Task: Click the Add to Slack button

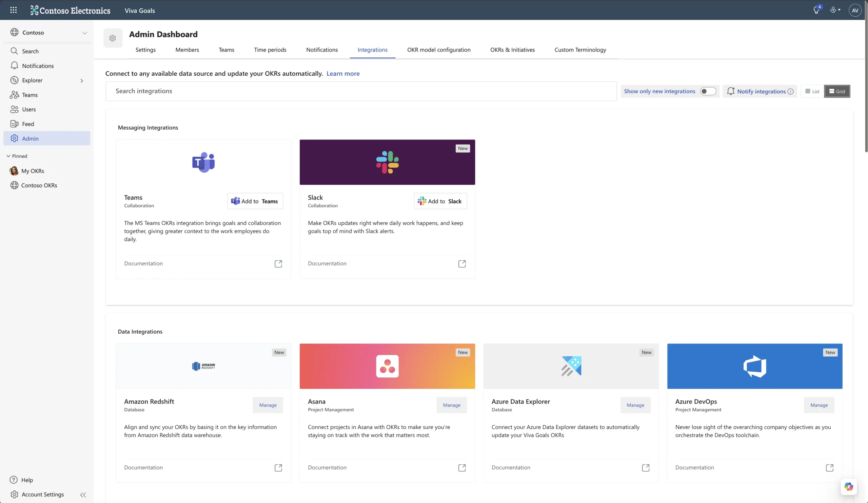Action: pos(440,201)
